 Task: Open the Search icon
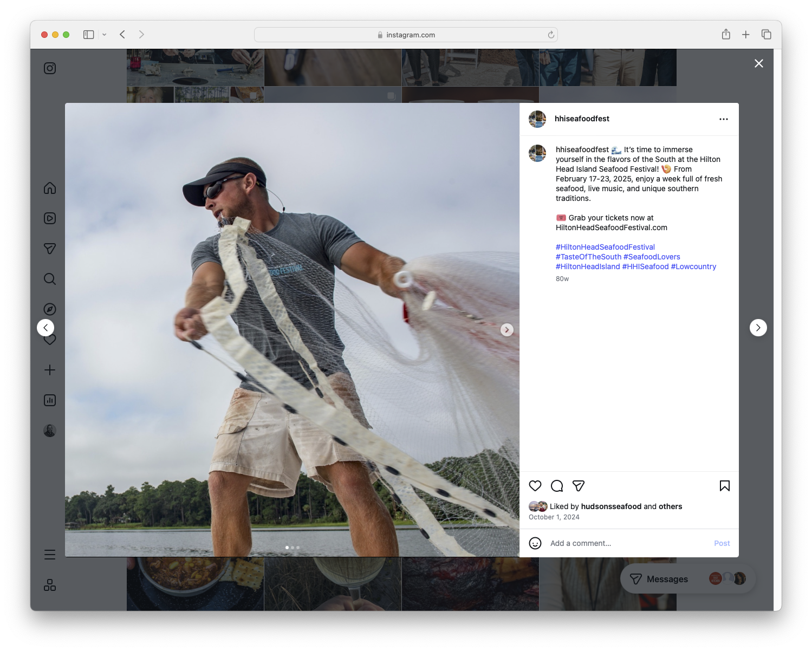pyautogui.click(x=49, y=279)
